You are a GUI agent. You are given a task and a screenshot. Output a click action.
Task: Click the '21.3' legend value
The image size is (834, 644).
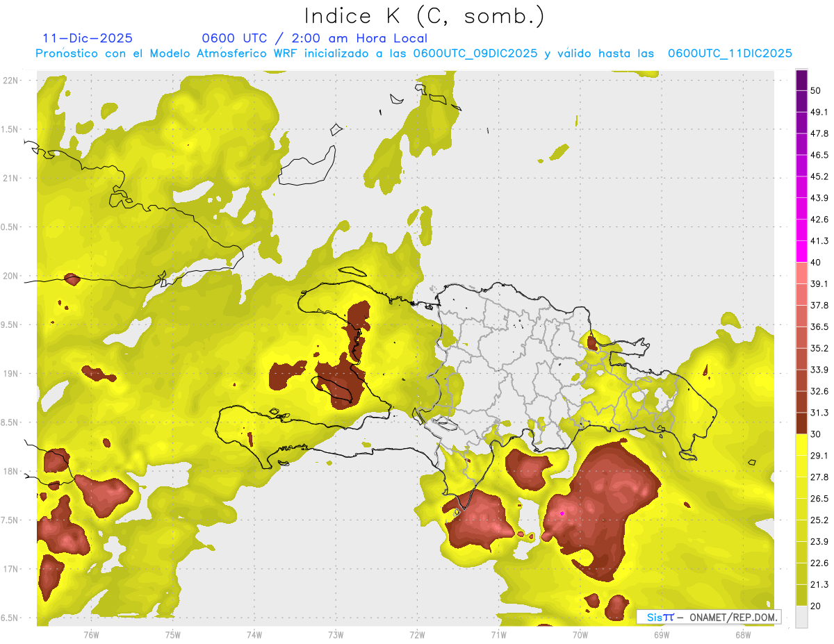[819, 585]
